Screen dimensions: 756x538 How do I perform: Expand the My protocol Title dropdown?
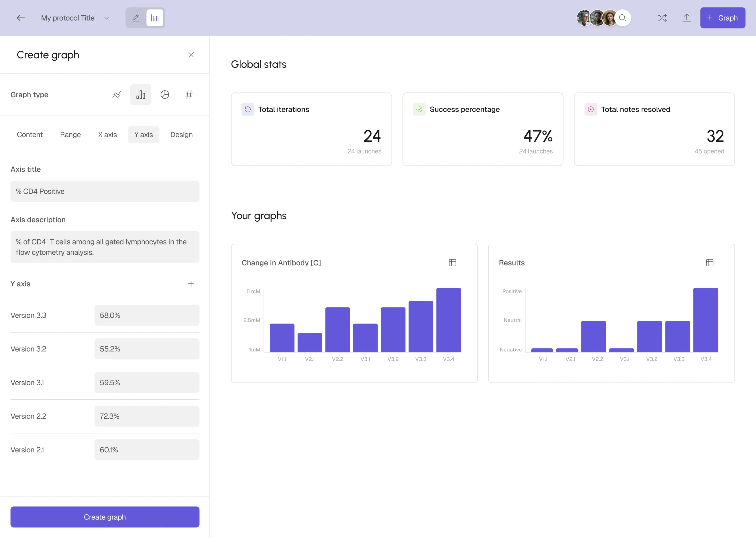pos(107,18)
